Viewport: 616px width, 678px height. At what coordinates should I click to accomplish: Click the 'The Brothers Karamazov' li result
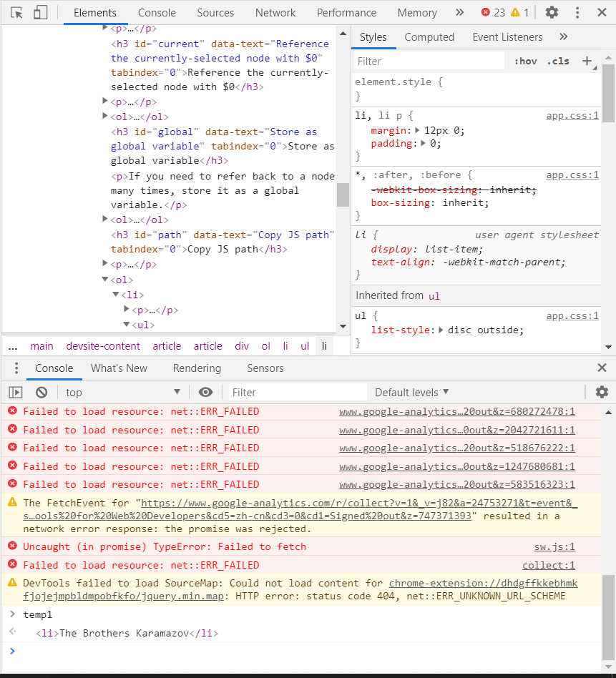click(127, 633)
